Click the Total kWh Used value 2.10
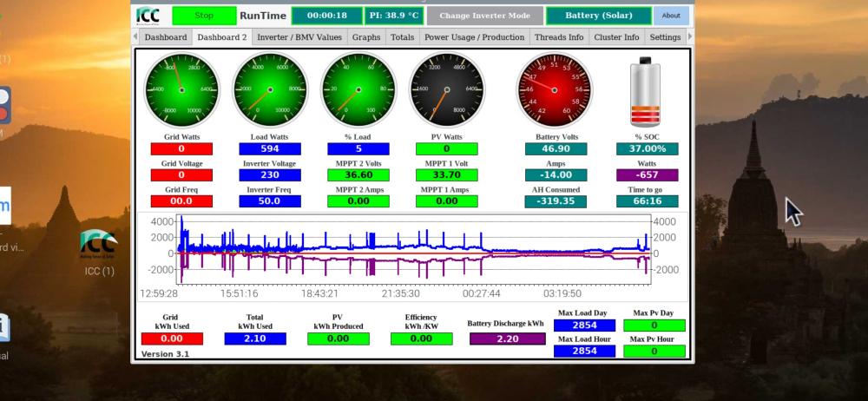The width and height of the screenshot is (868, 401). [x=255, y=339]
